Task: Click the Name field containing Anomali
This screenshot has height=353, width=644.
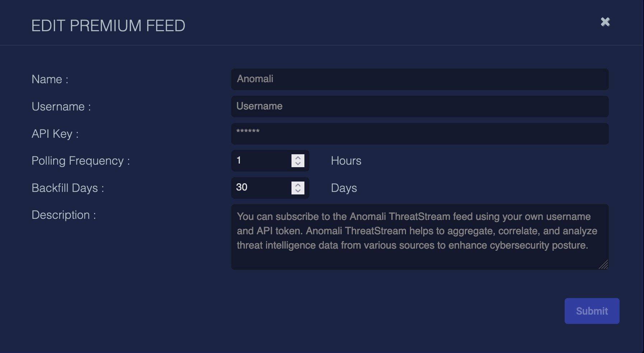Action: pyautogui.click(x=419, y=79)
